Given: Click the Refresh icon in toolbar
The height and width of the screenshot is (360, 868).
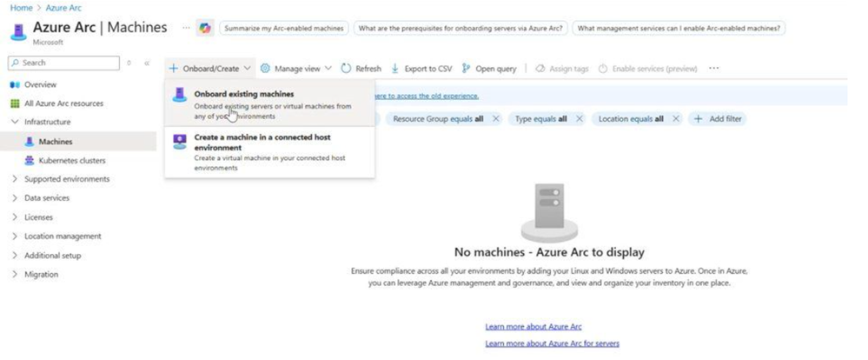Looking at the screenshot, I should pos(346,69).
